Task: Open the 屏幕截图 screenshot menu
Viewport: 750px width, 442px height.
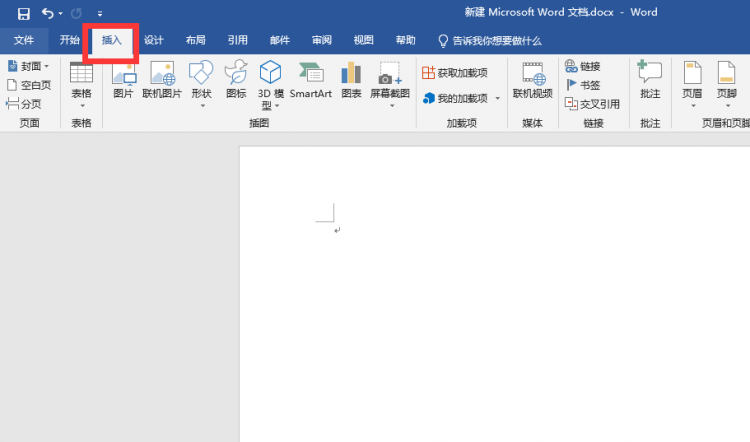Action: click(390, 85)
